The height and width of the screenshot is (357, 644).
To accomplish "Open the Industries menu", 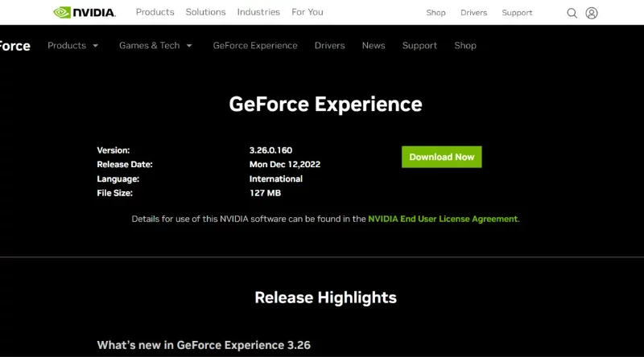I will 258,12.
